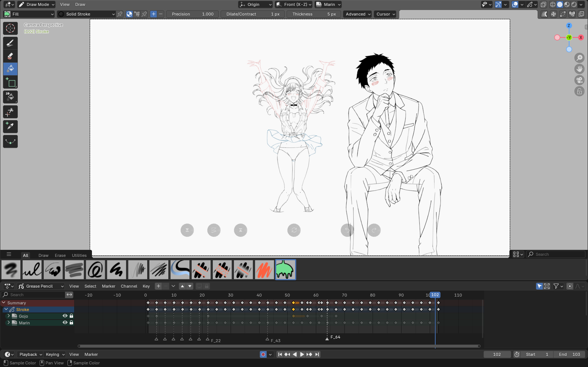Viewport: 588px width, 367px height.
Task: Pin the Solid Stroke material
Action: (120, 14)
